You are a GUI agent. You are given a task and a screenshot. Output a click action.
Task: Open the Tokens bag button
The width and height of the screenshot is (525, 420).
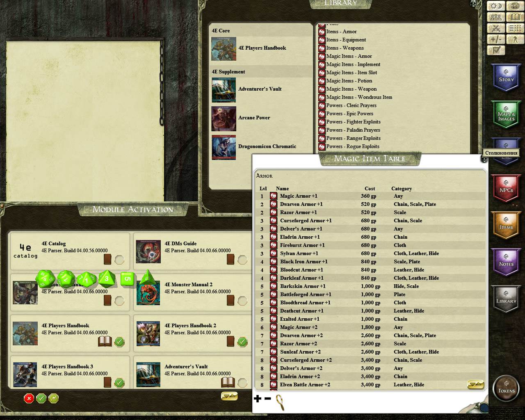tap(506, 390)
